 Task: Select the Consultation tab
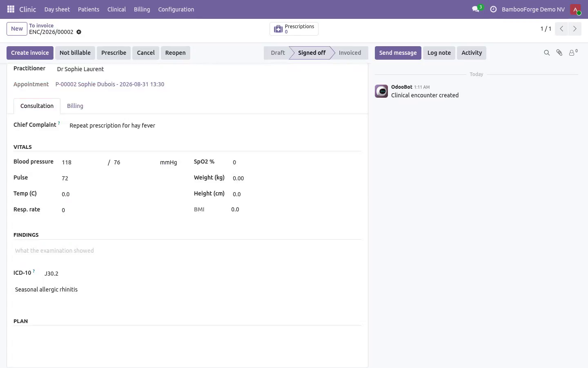37,106
